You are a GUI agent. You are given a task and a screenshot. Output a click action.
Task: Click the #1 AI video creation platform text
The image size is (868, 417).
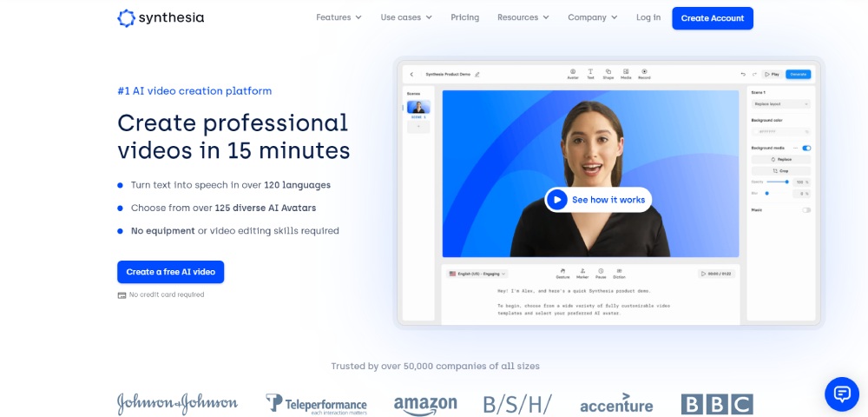click(x=194, y=91)
